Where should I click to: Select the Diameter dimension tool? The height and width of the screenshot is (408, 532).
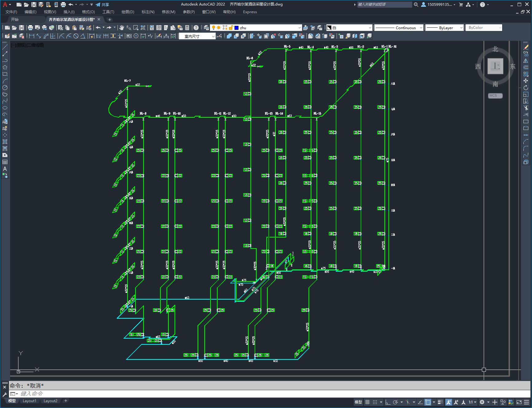[x=76, y=36]
